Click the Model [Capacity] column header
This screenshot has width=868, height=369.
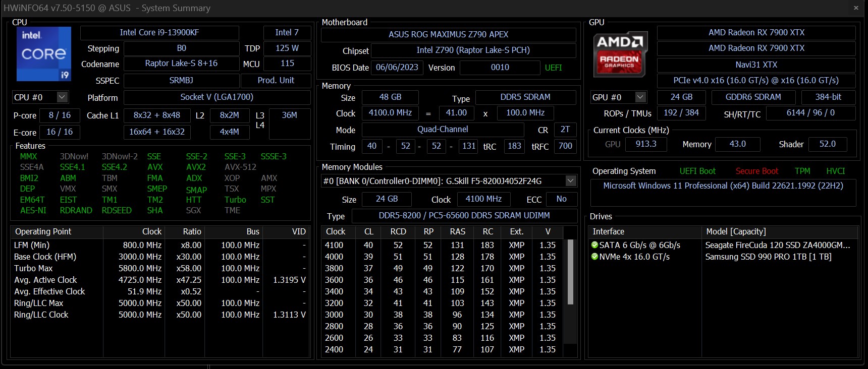[x=780, y=232]
